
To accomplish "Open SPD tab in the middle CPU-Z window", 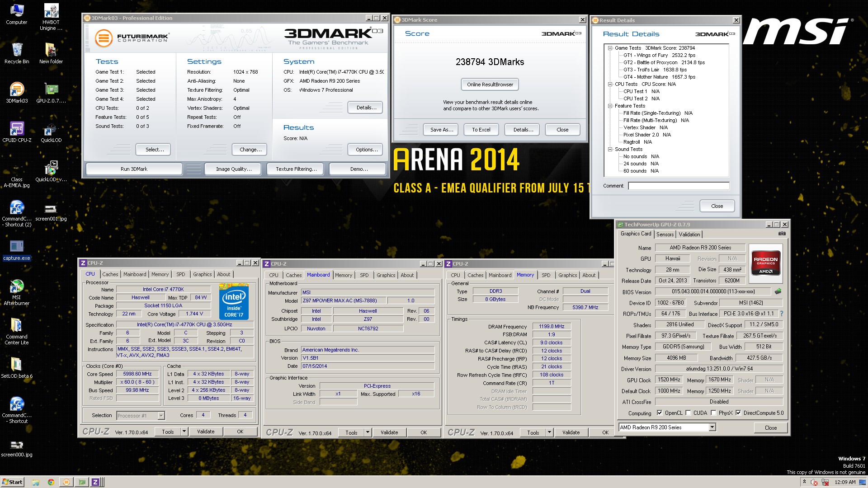I will pos(364,275).
